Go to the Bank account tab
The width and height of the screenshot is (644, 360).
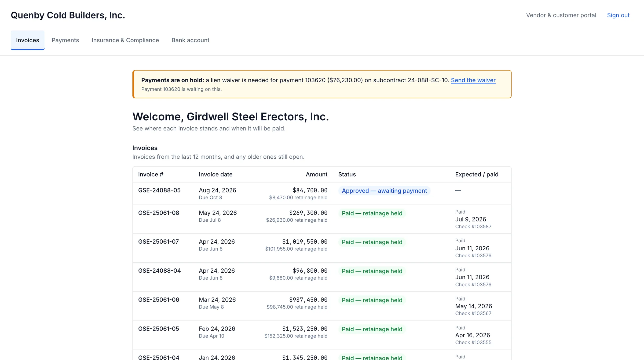point(191,40)
